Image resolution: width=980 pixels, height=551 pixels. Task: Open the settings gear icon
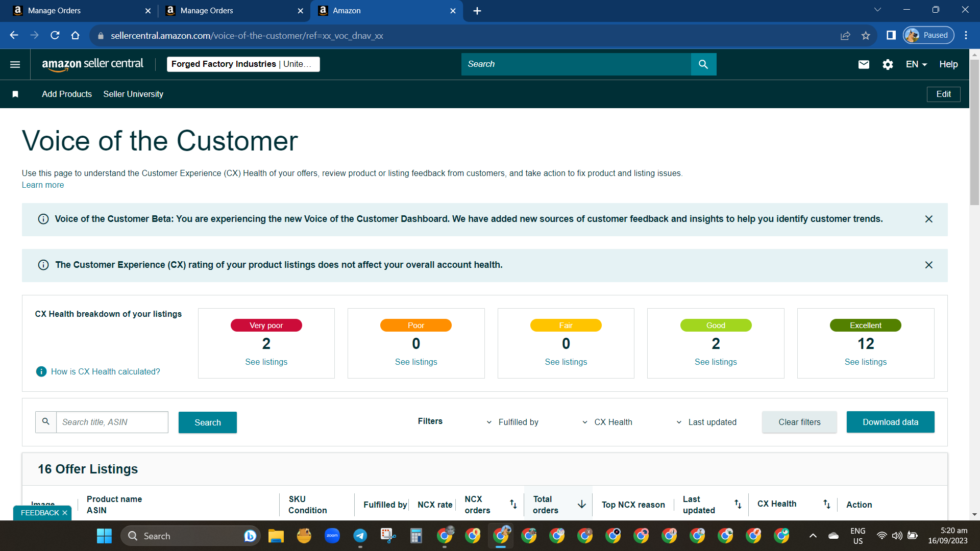(x=888, y=64)
